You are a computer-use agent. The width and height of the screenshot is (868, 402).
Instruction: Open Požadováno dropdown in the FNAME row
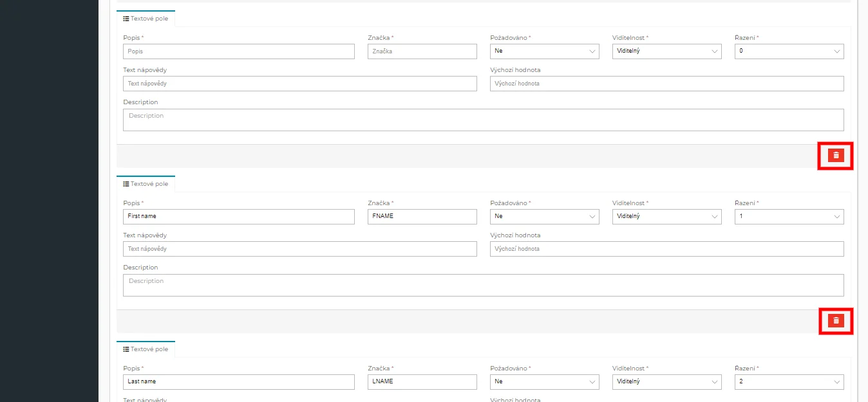pyautogui.click(x=544, y=217)
